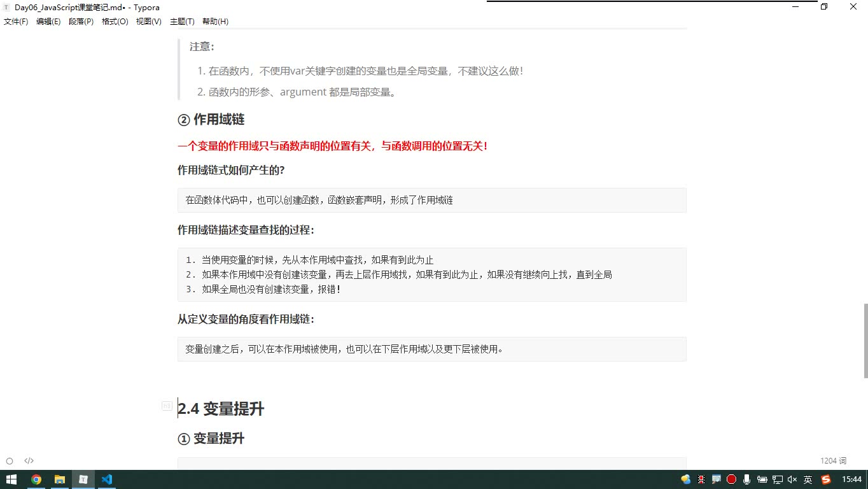This screenshot has width=868, height=489.
Task: Open the 帮助(H) menu
Action: (215, 22)
